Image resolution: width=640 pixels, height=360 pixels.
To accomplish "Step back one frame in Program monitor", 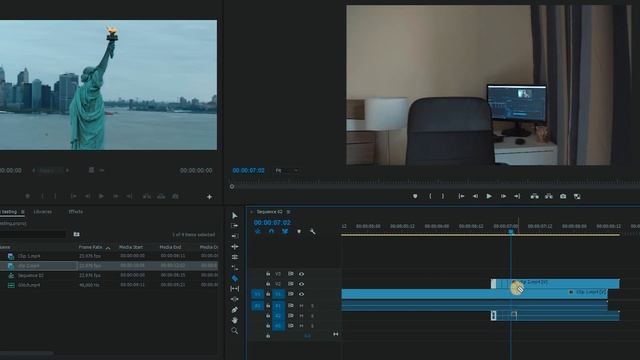I will [475, 196].
